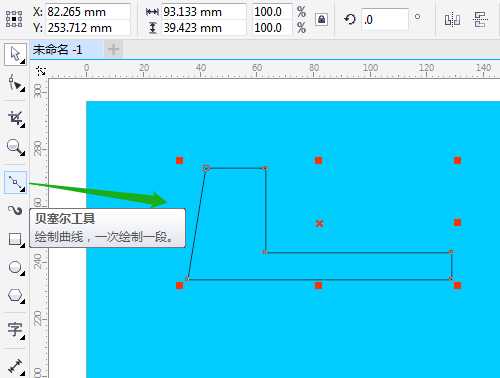Click the mirror horizontally button

pyautogui.click(x=452, y=20)
